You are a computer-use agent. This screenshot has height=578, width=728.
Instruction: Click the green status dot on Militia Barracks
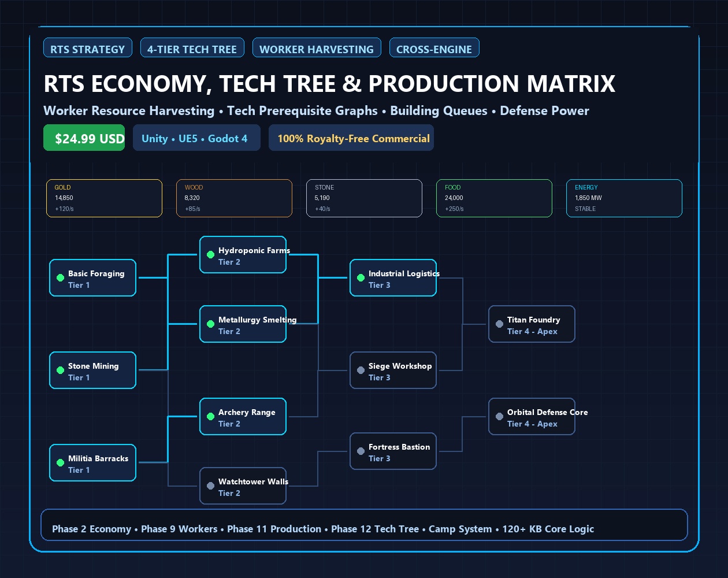[x=60, y=463]
